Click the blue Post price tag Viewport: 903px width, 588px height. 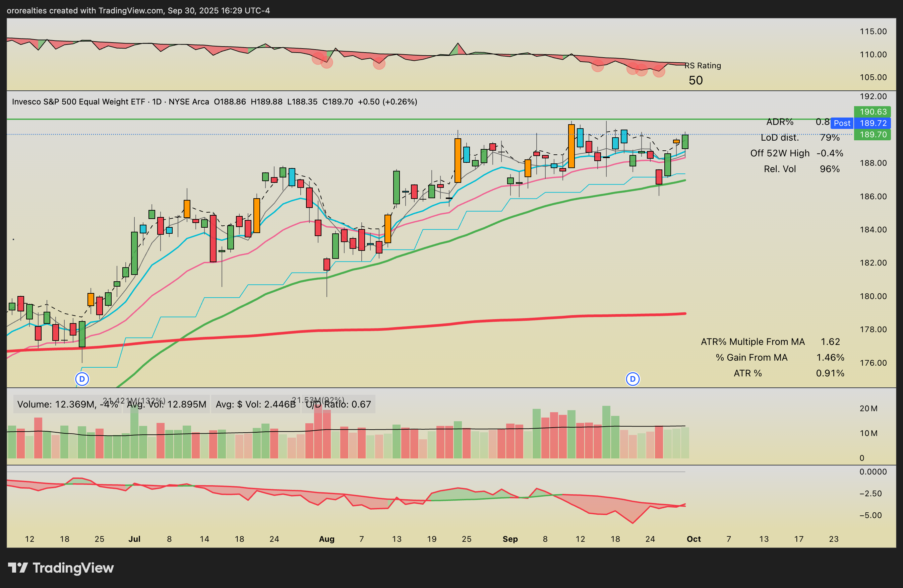842,123
